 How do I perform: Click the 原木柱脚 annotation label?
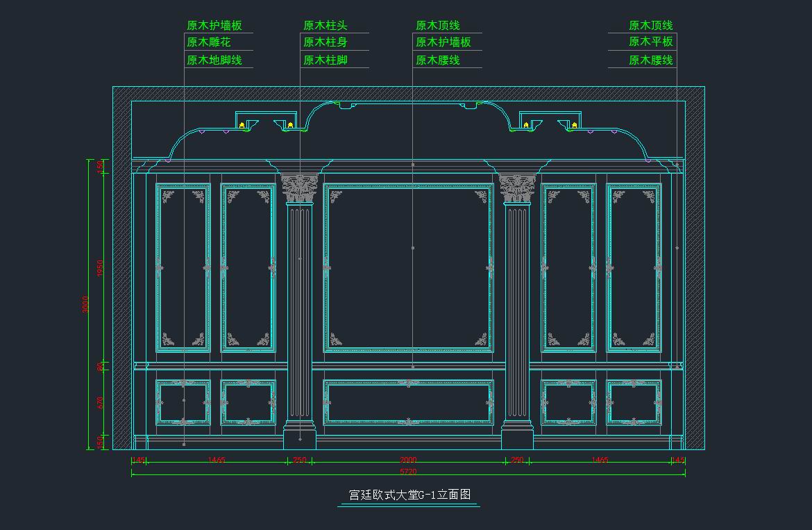click(325, 60)
